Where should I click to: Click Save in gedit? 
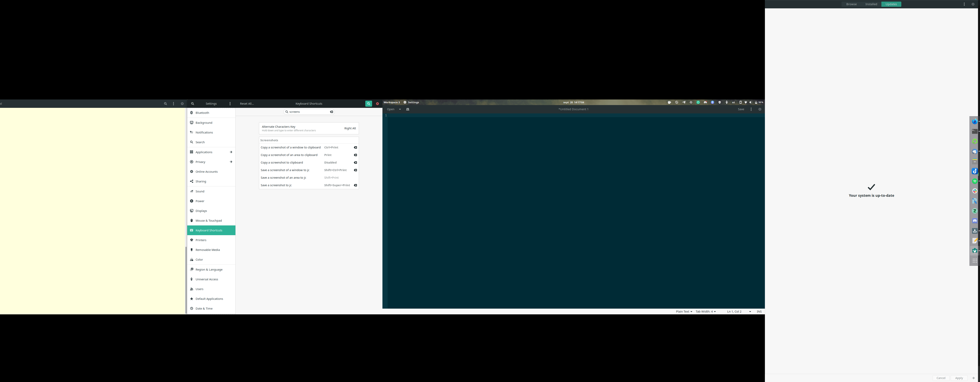(741, 109)
